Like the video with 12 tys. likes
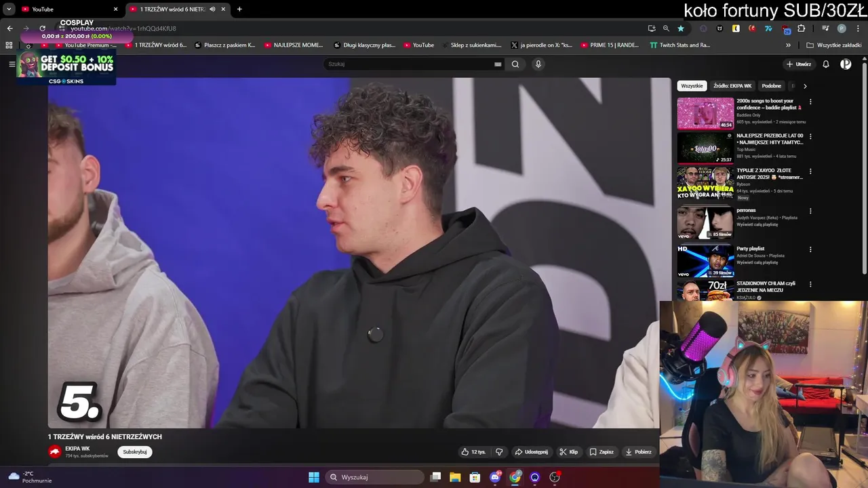 click(x=473, y=452)
